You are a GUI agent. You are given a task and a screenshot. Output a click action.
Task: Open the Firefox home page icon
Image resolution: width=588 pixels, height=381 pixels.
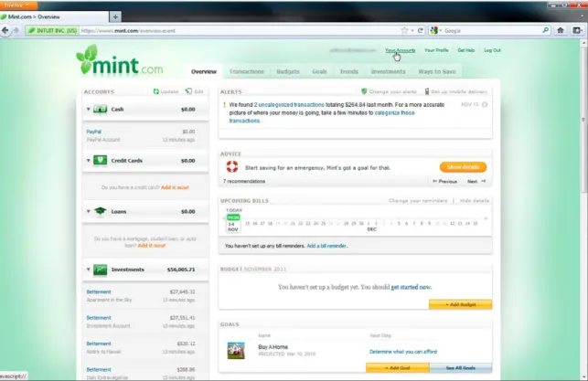(x=561, y=31)
